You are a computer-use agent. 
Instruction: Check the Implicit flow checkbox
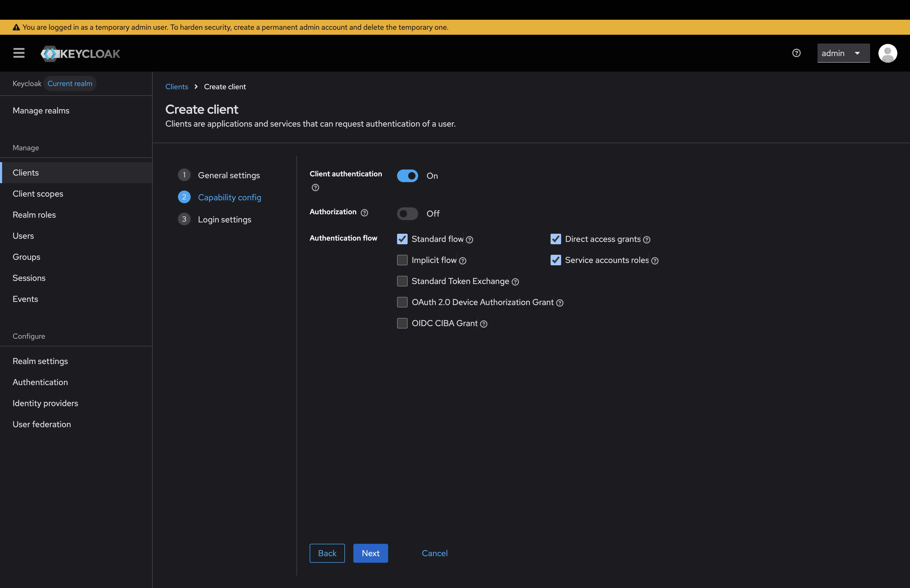coord(402,260)
